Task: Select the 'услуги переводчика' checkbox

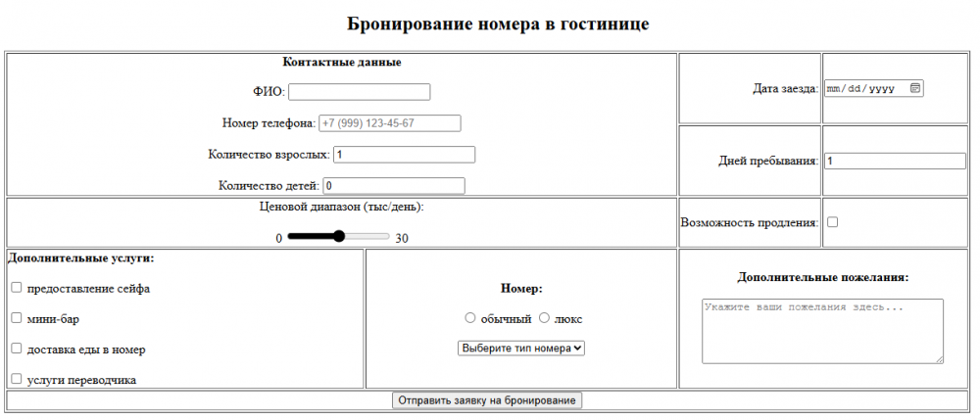Action: 17,378
